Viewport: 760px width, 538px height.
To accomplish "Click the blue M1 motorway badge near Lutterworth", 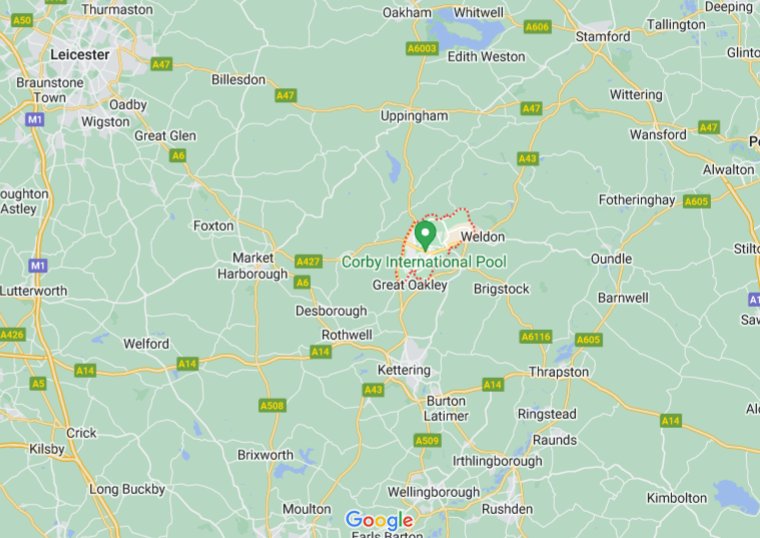I will [38, 265].
